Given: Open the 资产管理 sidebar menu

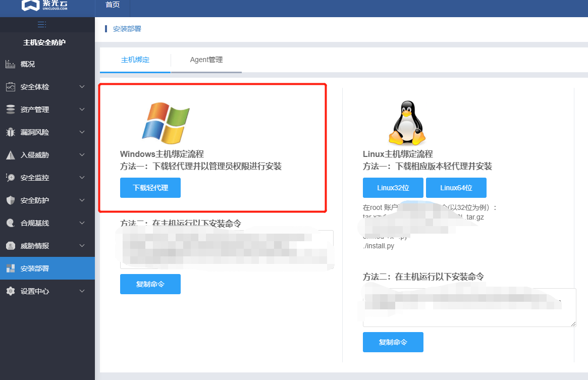Looking at the screenshot, I should click(47, 110).
